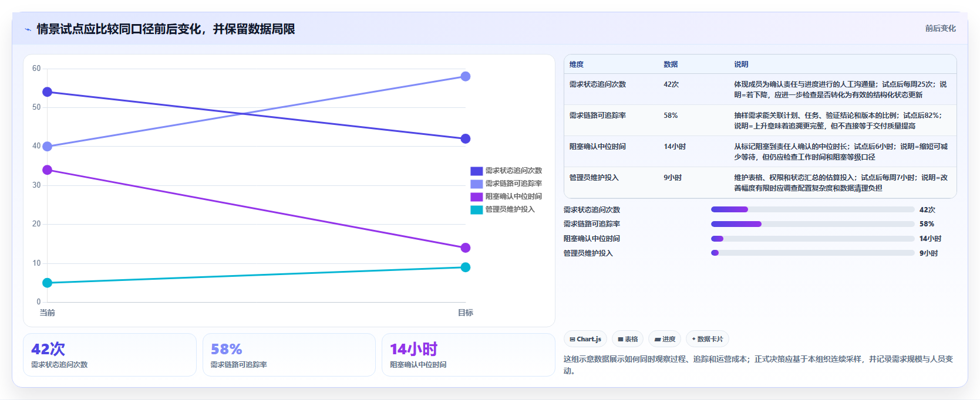Click the Chart.js chip icon
This screenshot has width=980, height=400.
click(572, 339)
